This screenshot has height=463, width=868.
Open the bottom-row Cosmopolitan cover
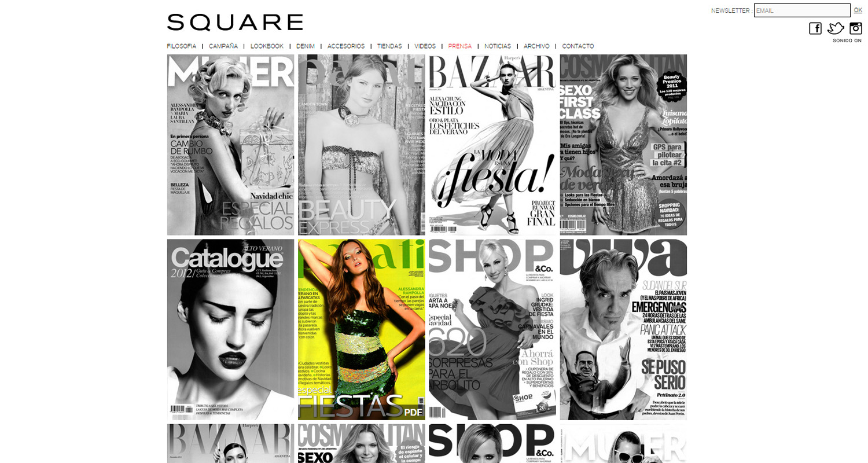[361, 443]
